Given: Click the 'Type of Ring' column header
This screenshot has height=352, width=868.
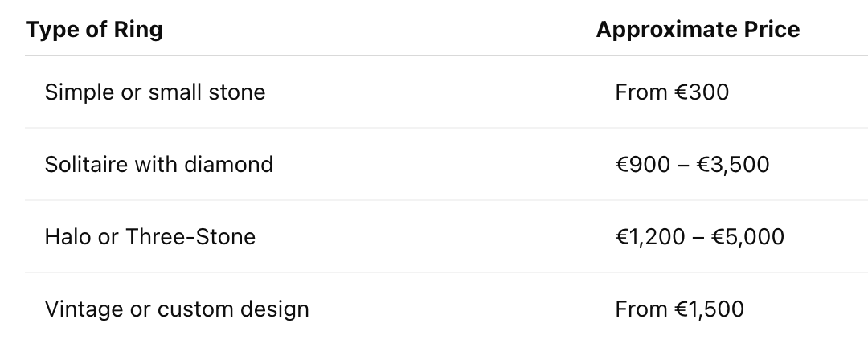Looking at the screenshot, I should click(x=94, y=29).
